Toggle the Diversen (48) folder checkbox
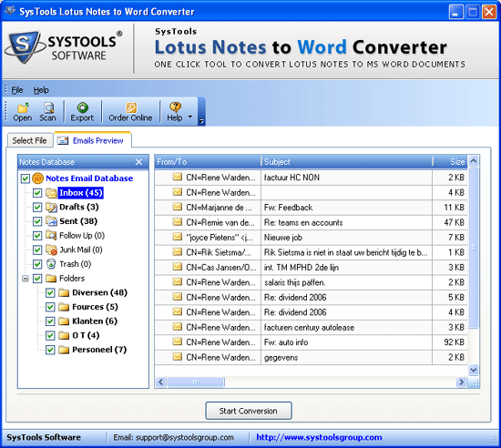 click(50, 293)
